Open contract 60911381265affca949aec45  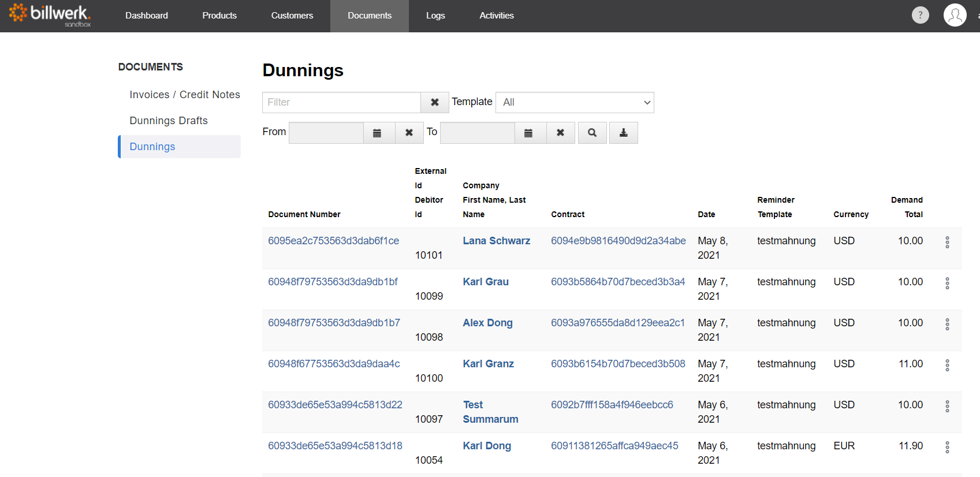click(x=614, y=446)
